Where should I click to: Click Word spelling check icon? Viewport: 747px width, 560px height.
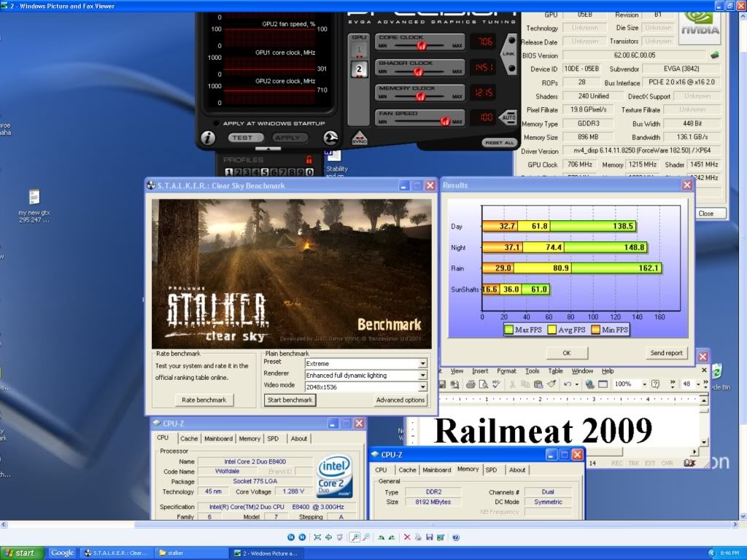(x=496, y=384)
